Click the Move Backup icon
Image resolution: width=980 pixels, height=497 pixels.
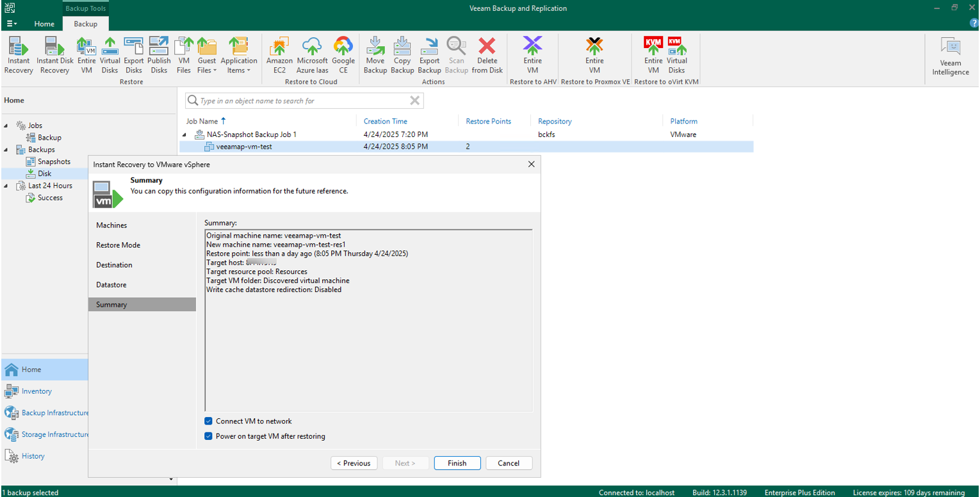tap(375, 55)
